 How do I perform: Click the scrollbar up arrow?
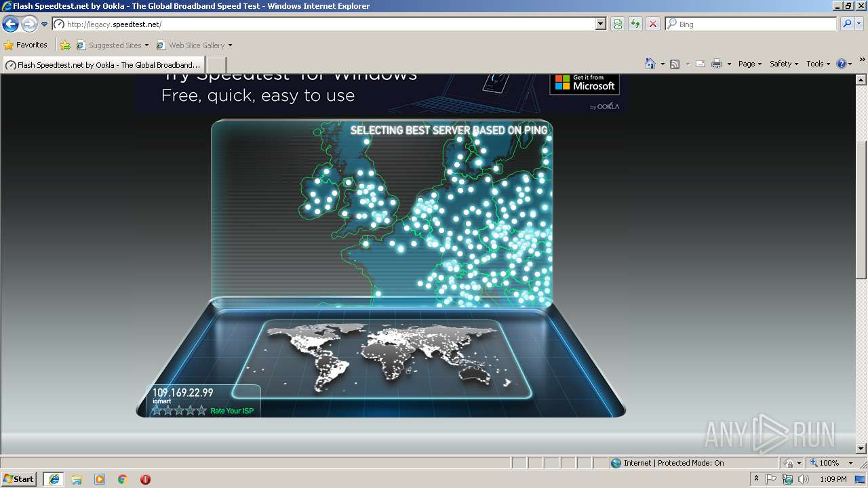coord(861,79)
